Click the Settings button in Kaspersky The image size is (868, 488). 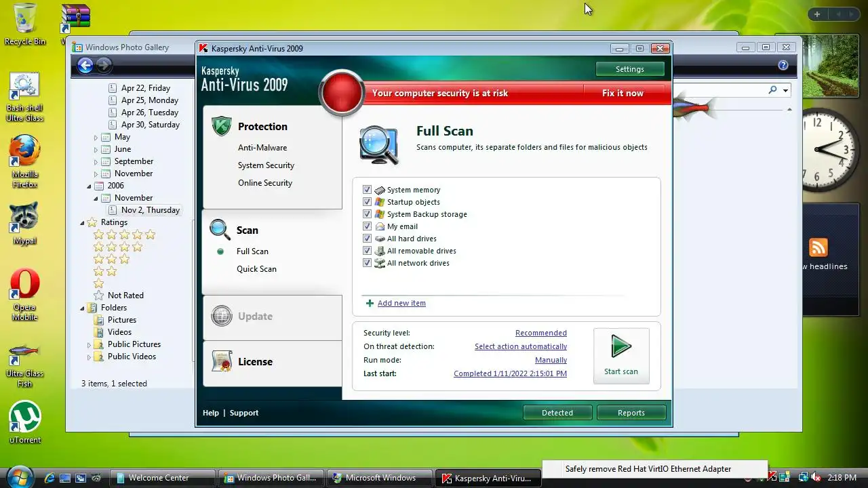pos(630,69)
